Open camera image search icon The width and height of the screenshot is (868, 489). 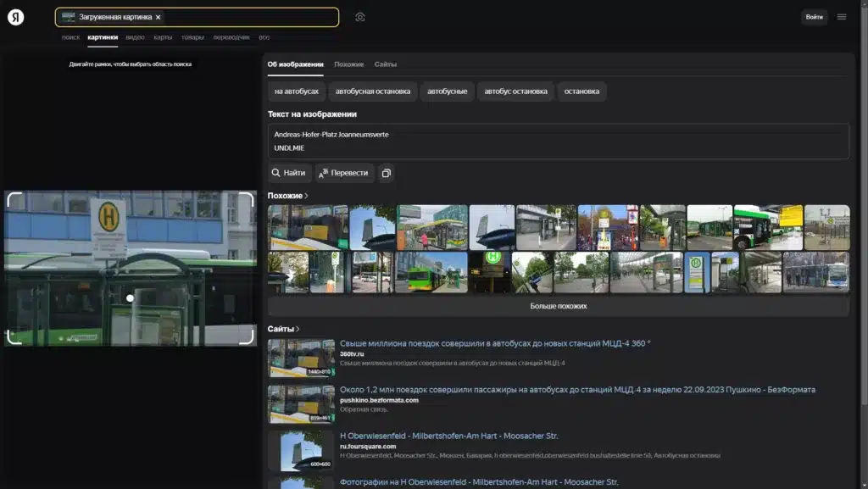[359, 17]
